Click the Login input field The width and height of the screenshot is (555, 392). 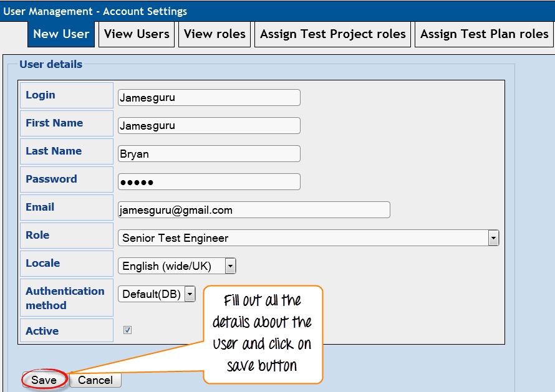[x=209, y=98]
